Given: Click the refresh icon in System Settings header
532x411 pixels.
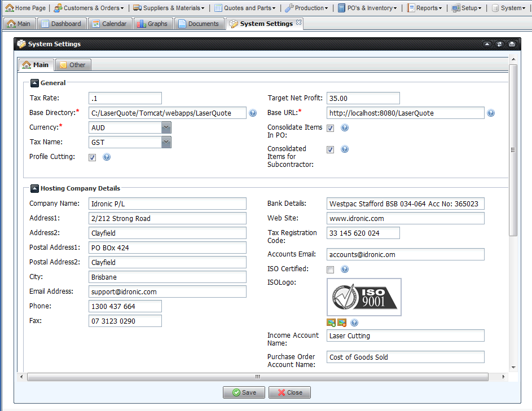Looking at the screenshot, I should [499, 44].
